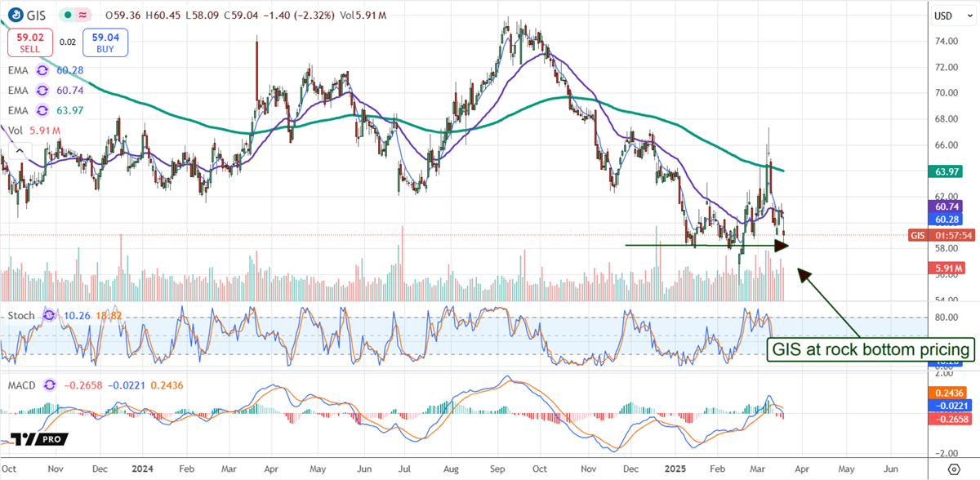Click the 59.02 SELL button
The image size is (980, 480).
[29, 42]
